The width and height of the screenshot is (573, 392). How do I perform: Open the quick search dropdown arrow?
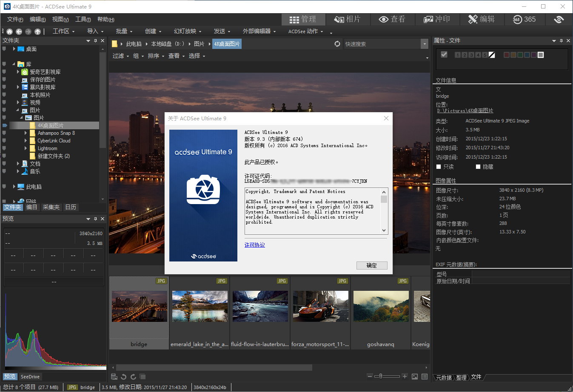coord(424,44)
